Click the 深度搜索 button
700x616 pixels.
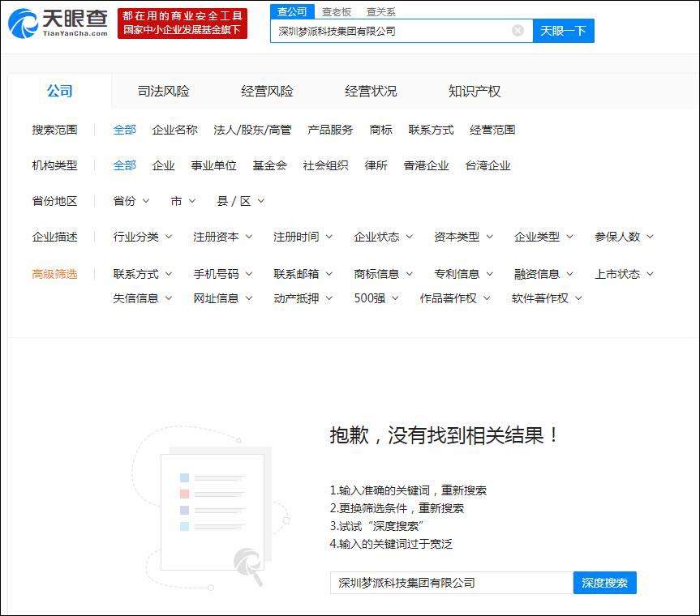[x=604, y=583]
